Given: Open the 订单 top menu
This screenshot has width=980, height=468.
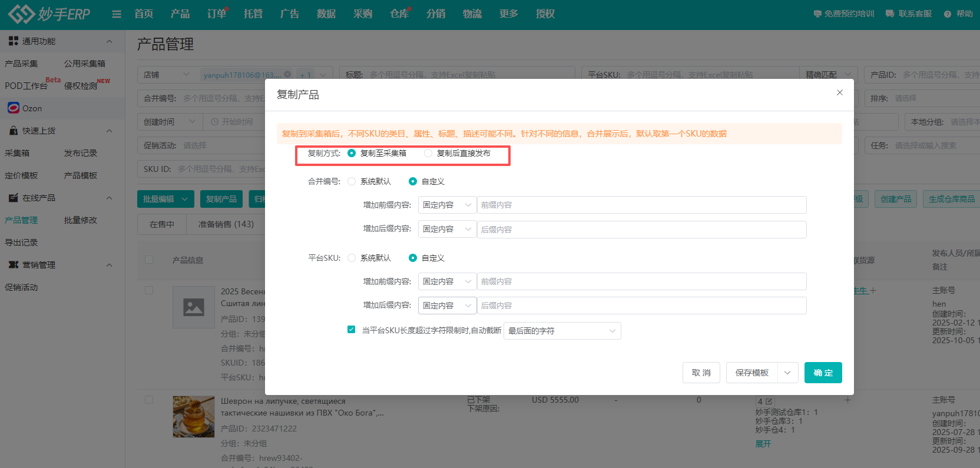Looking at the screenshot, I should tap(216, 14).
